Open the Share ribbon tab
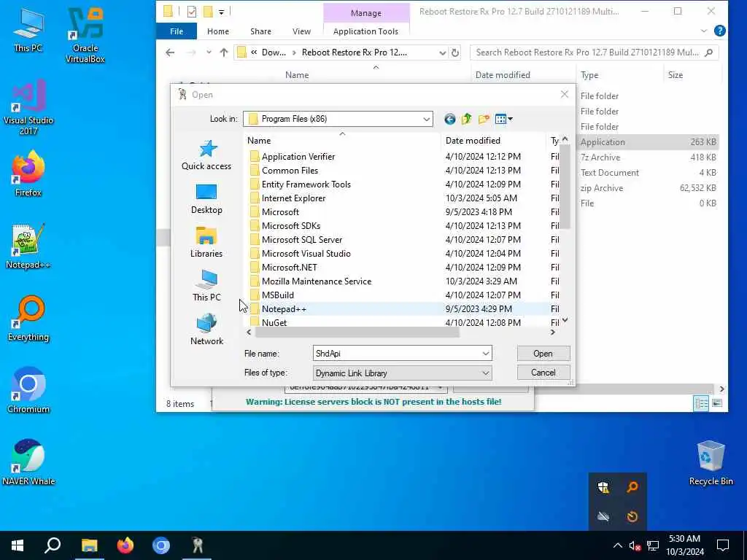Screen dimensions: 747x560 260,31
